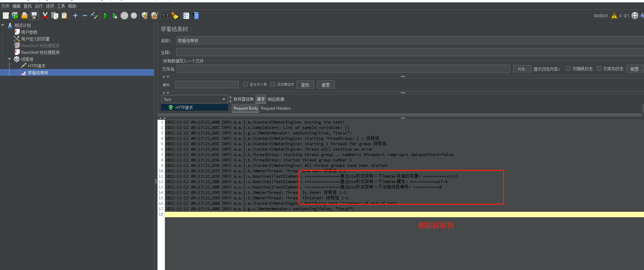Collapse all nodes with the minus icon
Viewport: 644px width, 270px height.
(x=85, y=16)
